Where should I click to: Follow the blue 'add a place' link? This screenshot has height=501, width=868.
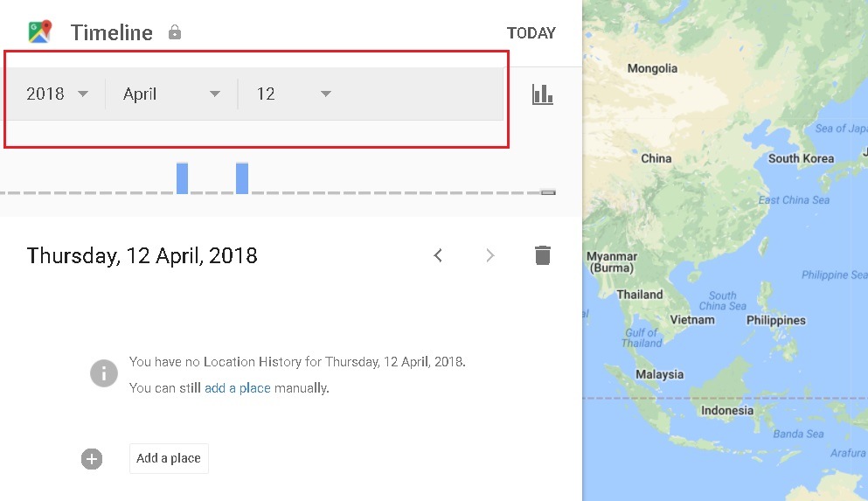tap(237, 388)
